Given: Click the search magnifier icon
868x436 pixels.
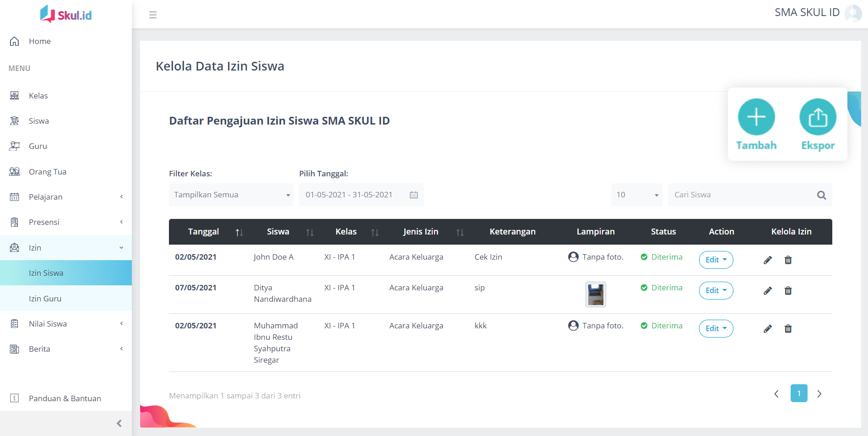Looking at the screenshot, I should click(x=821, y=195).
